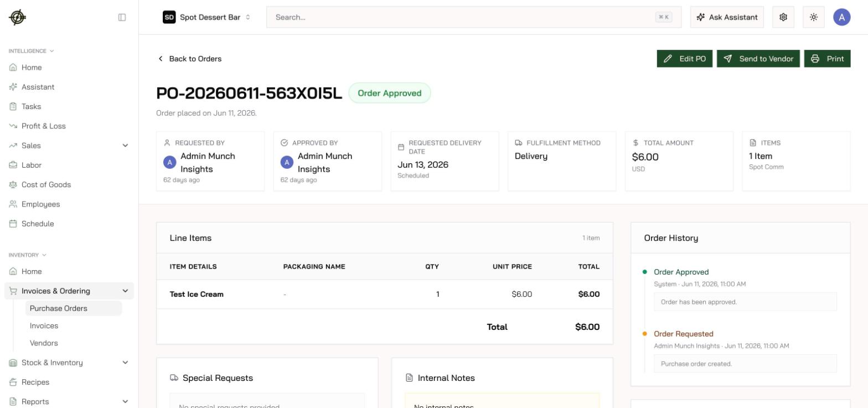
Task: Expand the Sales submenu chevron
Action: point(125,146)
